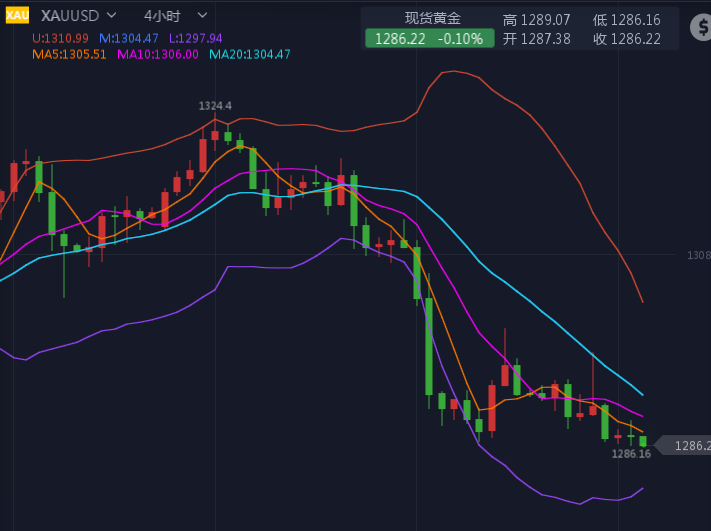711x531 pixels.
Task: Click the MA20:1304.47 indicator label
Action: point(249,55)
